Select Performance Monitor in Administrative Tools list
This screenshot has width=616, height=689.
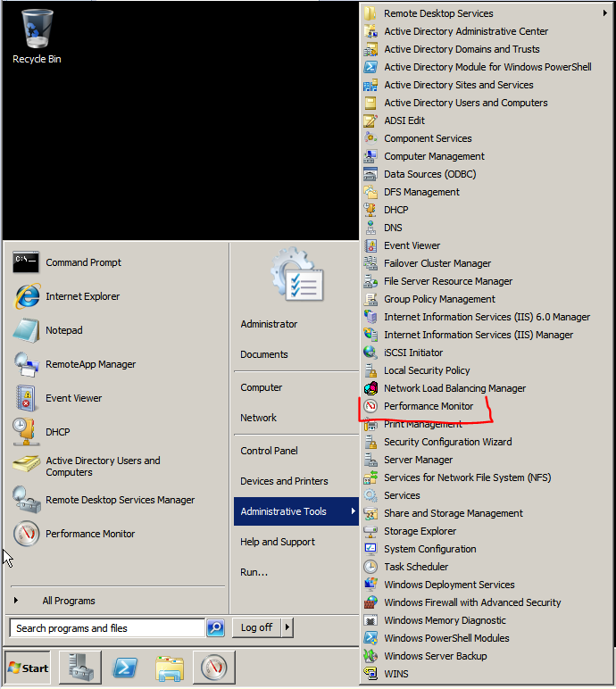pyautogui.click(x=429, y=406)
